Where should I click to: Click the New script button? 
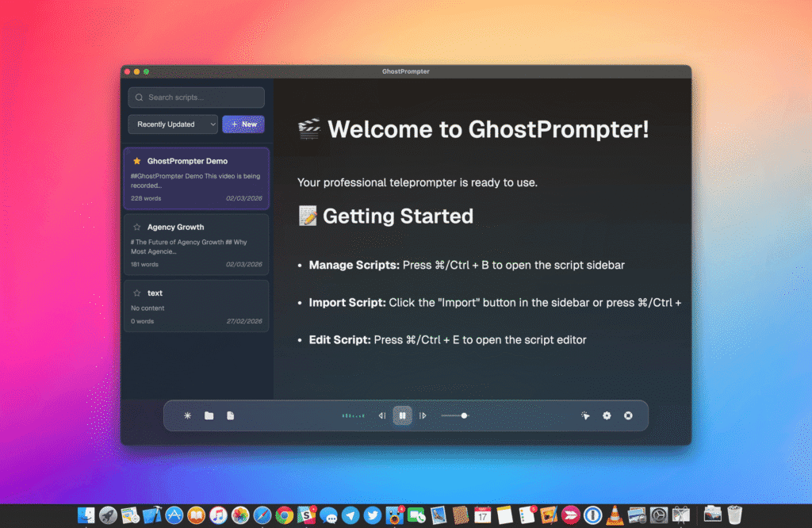pos(243,124)
